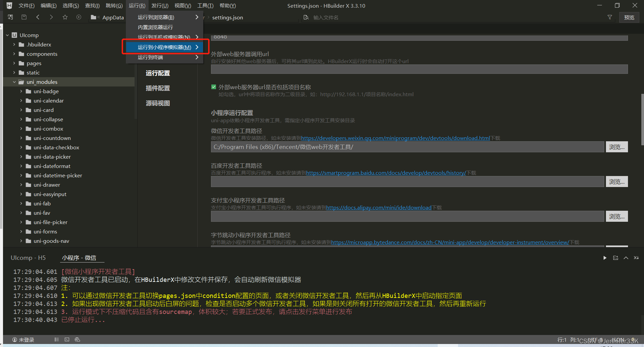Click the console run play icon
This screenshot has width=644, height=347.
click(x=605, y=258)
